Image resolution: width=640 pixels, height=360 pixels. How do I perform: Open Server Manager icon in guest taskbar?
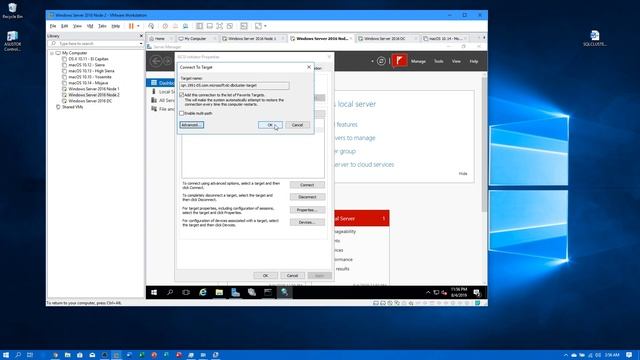[x=236, y=292]
